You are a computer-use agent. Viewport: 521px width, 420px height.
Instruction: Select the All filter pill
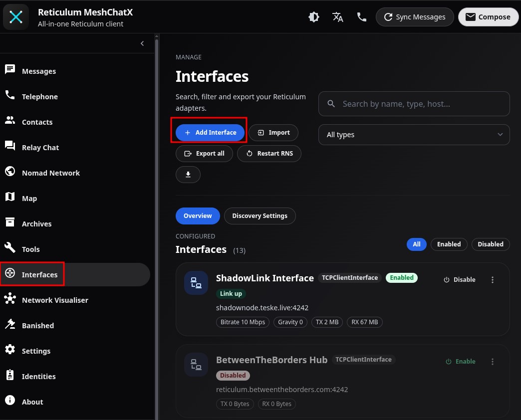click(417, 244)
